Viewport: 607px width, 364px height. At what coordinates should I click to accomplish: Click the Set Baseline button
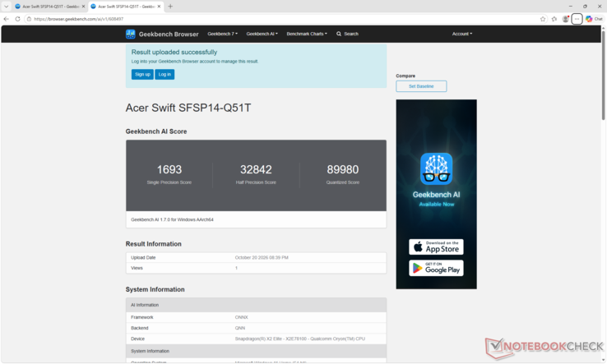click(421, 86)
